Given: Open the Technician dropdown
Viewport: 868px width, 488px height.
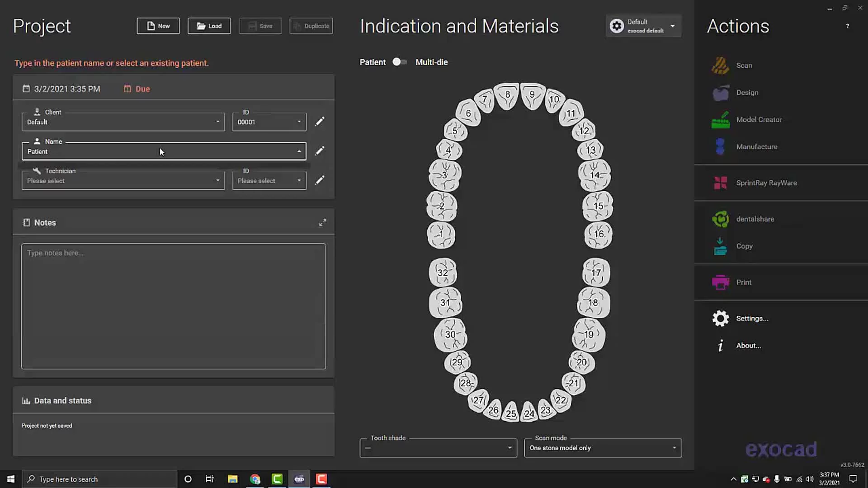Looking at the screenshot, I should pos(123,181).
